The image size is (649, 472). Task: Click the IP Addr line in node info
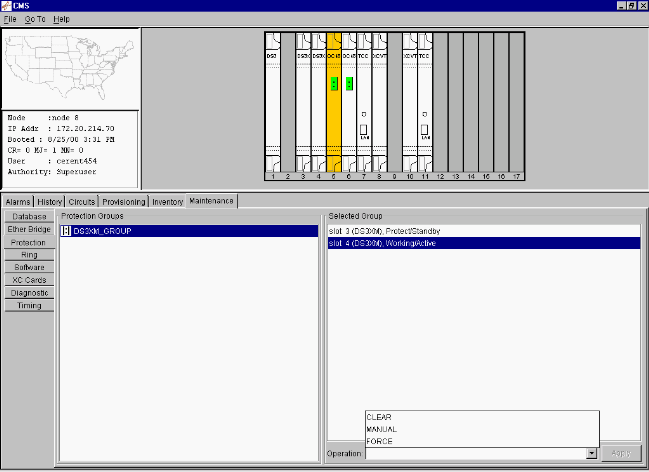pyautogui.click(x=61, y=128)
